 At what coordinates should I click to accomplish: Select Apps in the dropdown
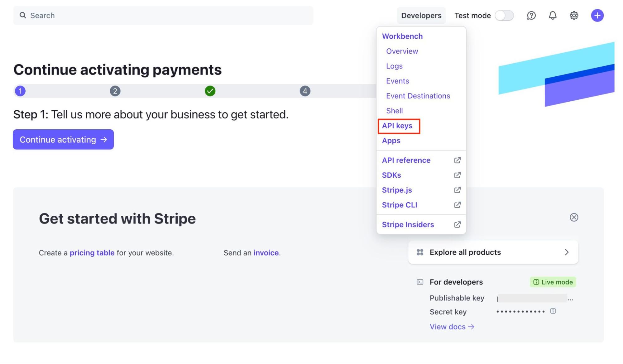coord(391,141)
